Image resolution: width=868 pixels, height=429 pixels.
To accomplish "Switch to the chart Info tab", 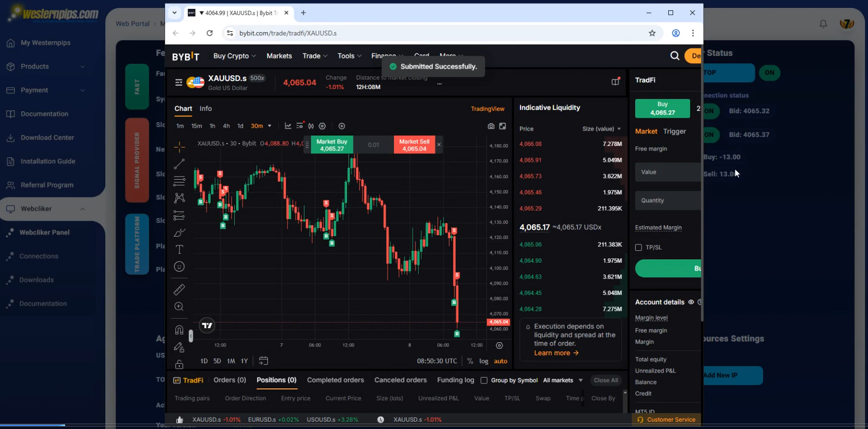I will click(206, 108).
